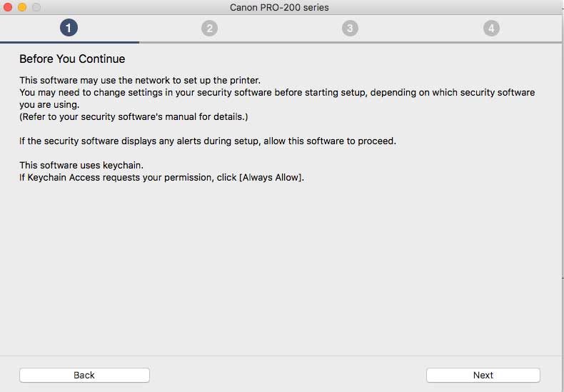Return with the Back button
The image size is (564, 392).
pos(84,375)
